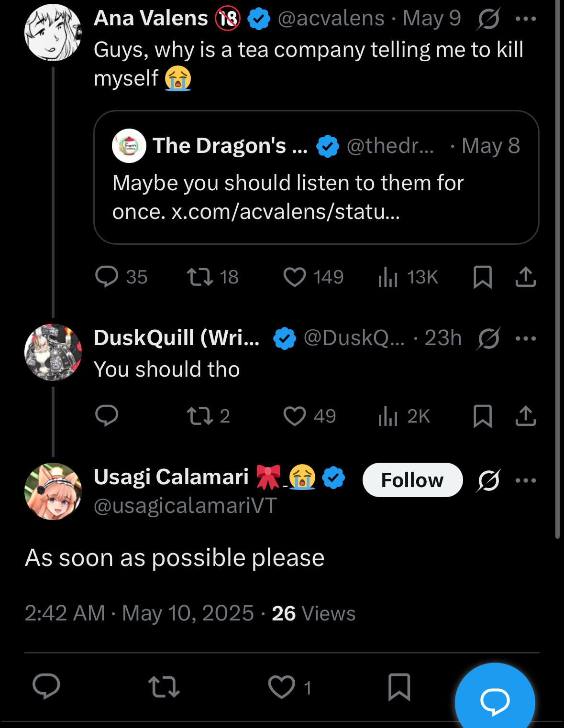Open the @usagicalamariVT profile handle
Viewport: 564px width, 728px height.
click(x=185, y=506)
